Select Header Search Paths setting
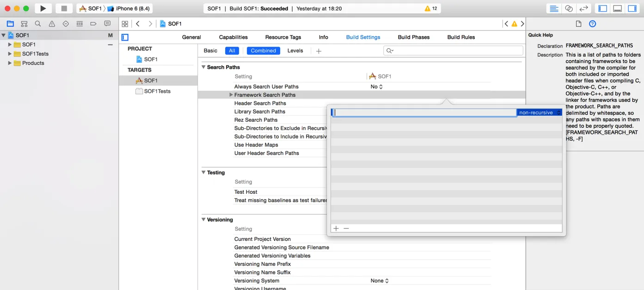 (260, 103)
